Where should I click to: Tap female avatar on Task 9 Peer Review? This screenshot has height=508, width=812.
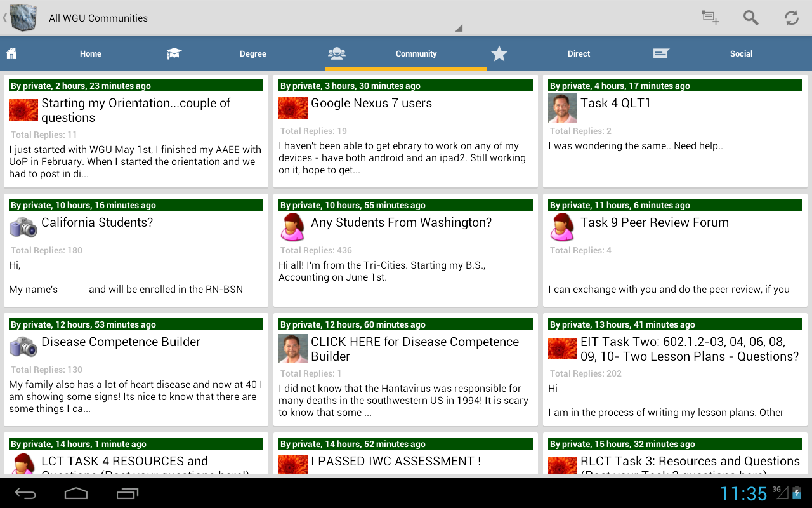563,227
